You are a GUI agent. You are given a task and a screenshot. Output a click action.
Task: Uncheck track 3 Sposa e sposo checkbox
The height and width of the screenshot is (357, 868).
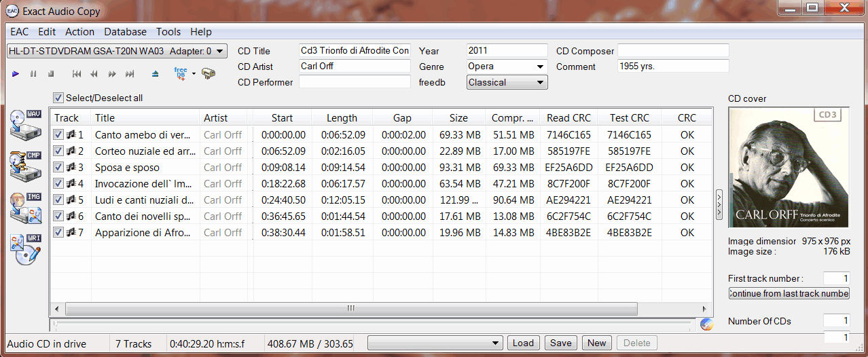(58, 167)
